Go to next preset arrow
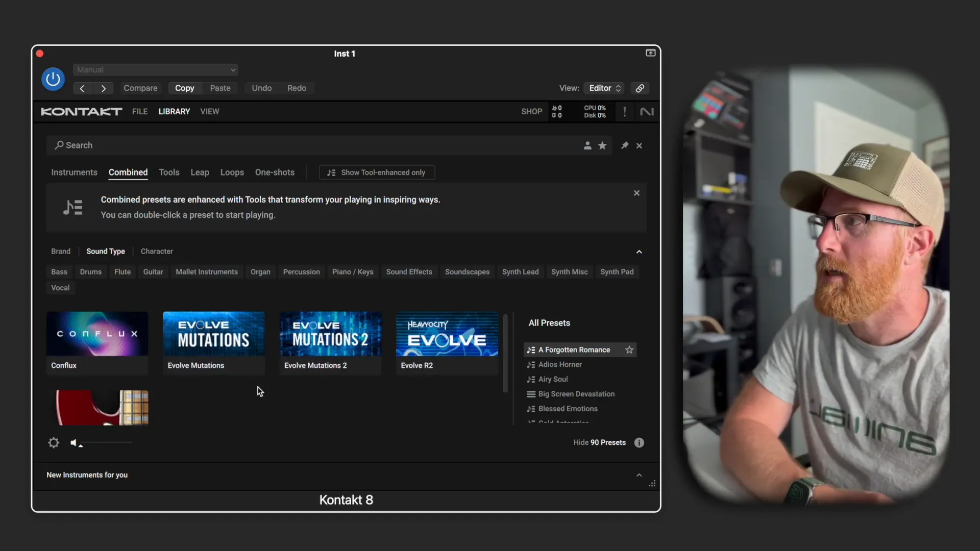This screenshot has width=980, height=551. [x=104, y=88]
